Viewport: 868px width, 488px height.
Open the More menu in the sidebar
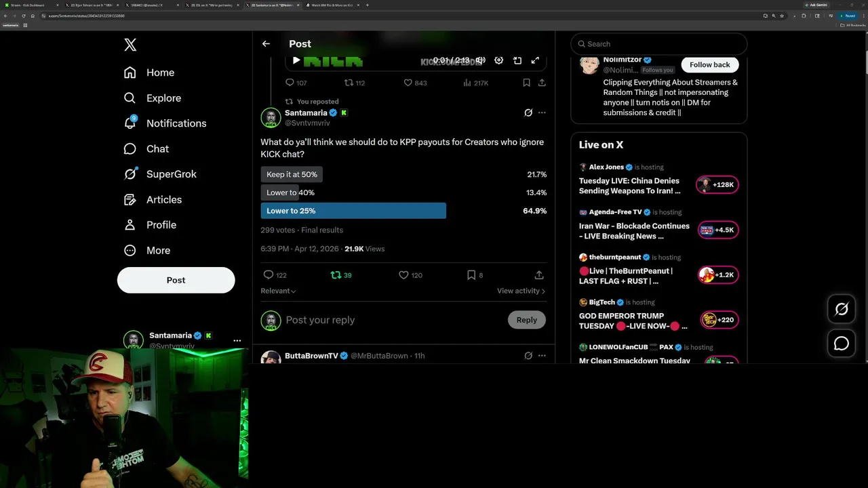(x=147, y=250)
